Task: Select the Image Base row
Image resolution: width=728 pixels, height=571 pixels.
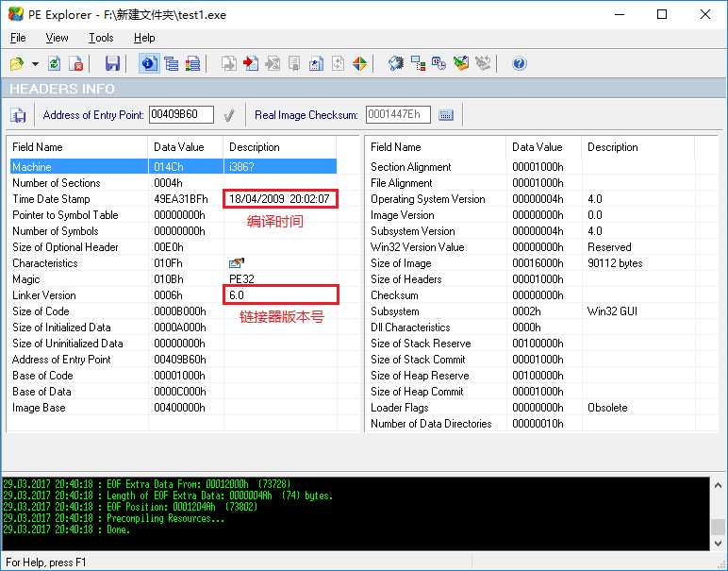Action: pos(174,408)
